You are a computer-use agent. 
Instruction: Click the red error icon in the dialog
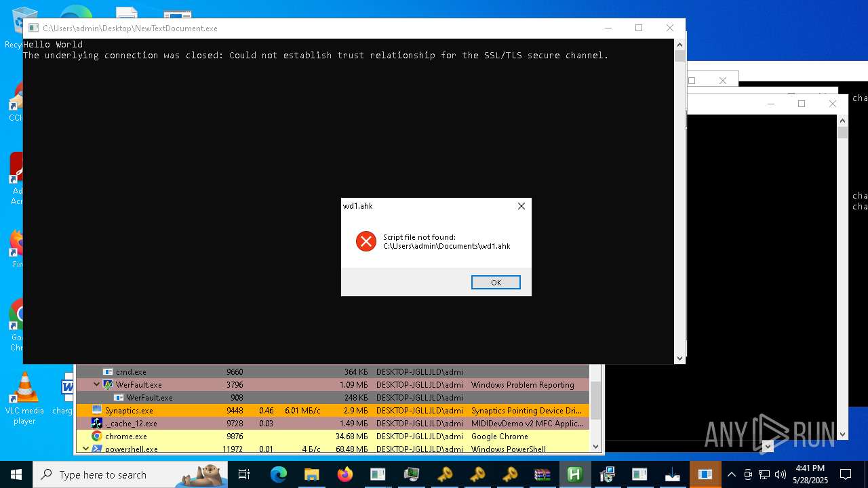tap(366, 241)
